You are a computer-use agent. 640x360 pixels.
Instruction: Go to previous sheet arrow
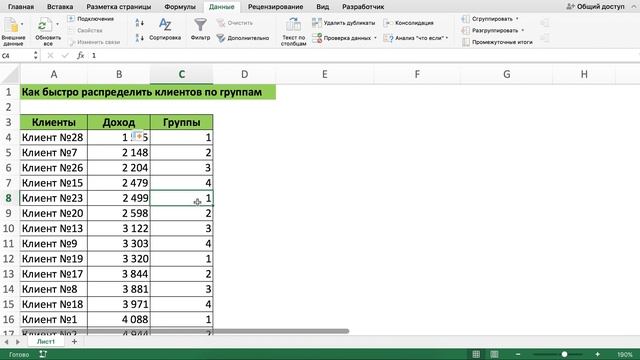pos(6,342)
